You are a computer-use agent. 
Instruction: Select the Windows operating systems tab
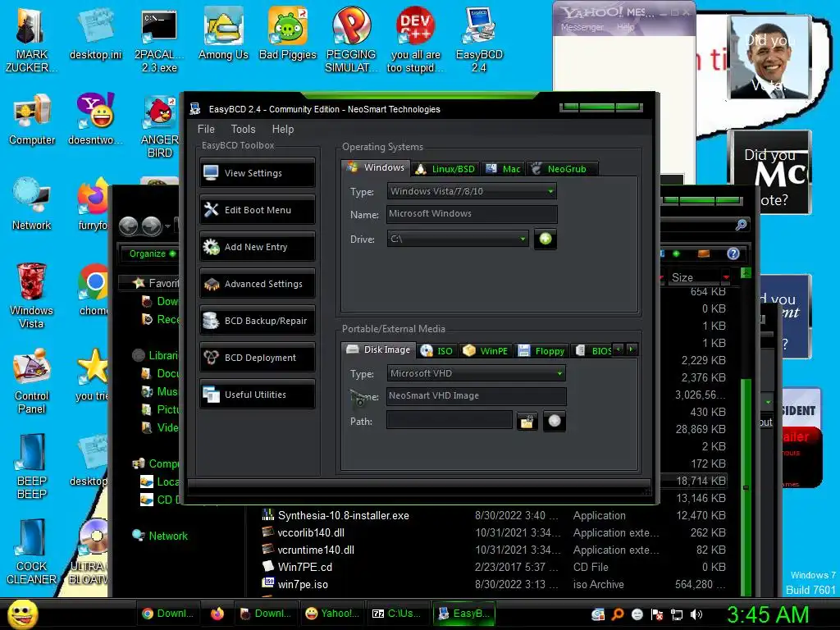click(x=376, y=167)
